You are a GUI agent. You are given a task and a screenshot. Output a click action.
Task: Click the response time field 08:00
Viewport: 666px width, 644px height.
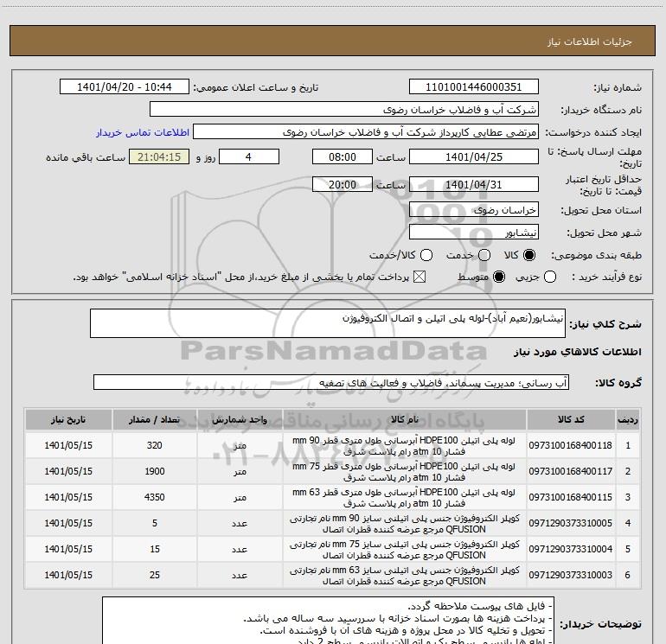[x=343, y=156]
